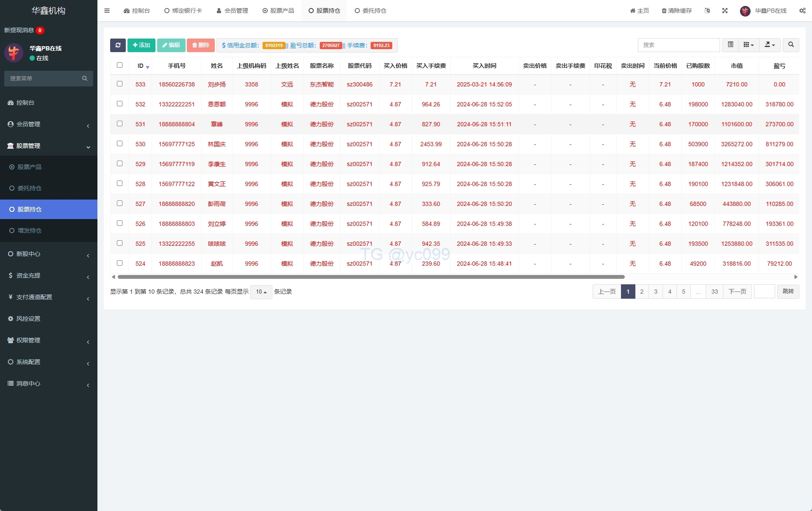Tick the checkbox for row ID 528
The image size is (812, 511).
pyautogui.click(x=119, y=183)
